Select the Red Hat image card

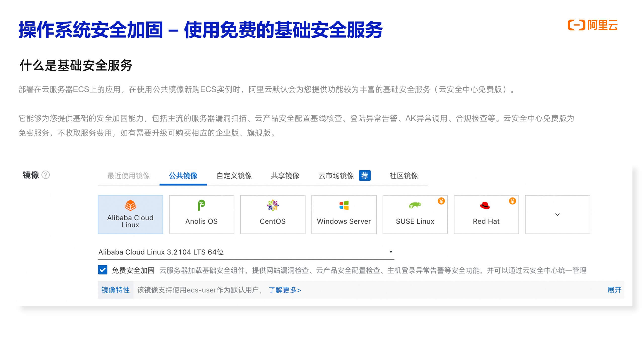(486, 214)
